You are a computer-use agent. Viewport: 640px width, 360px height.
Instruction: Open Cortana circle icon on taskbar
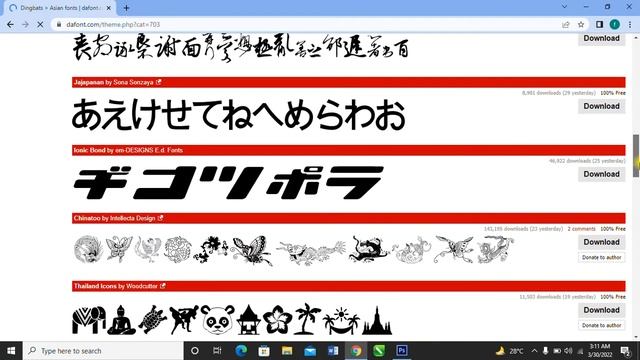coord(195,351)
